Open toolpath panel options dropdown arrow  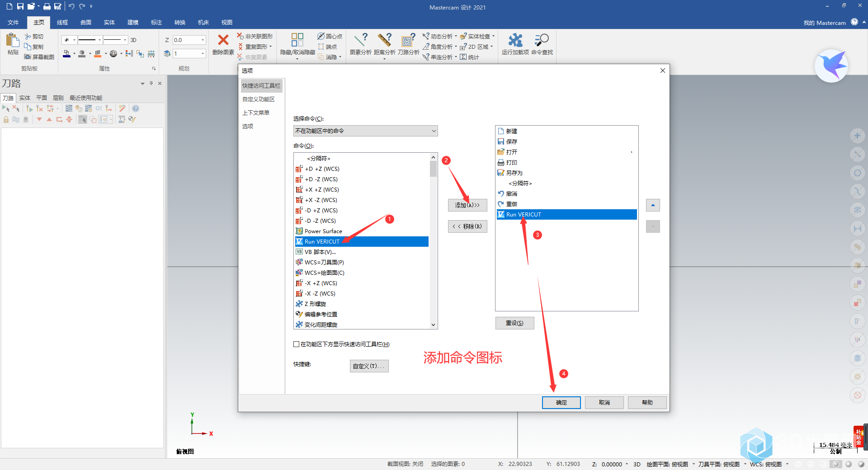pos(142,84)
